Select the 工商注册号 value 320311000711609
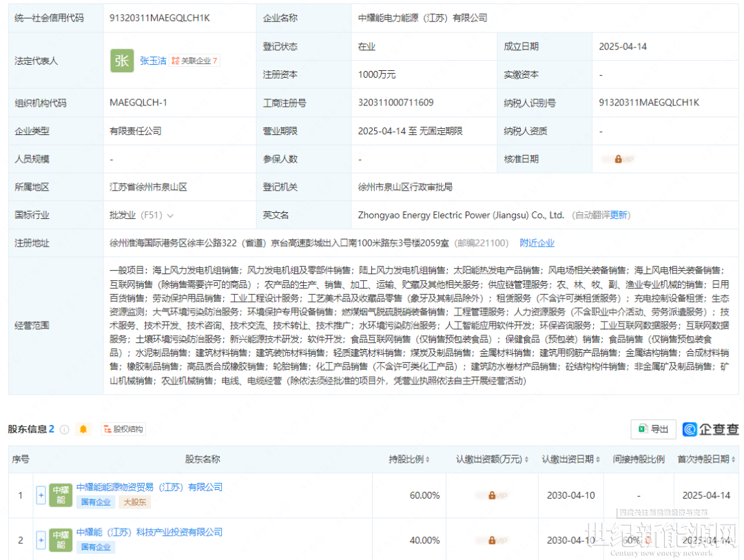The width and height of the screenshot is (744, 560). click(x=395, y=103)
